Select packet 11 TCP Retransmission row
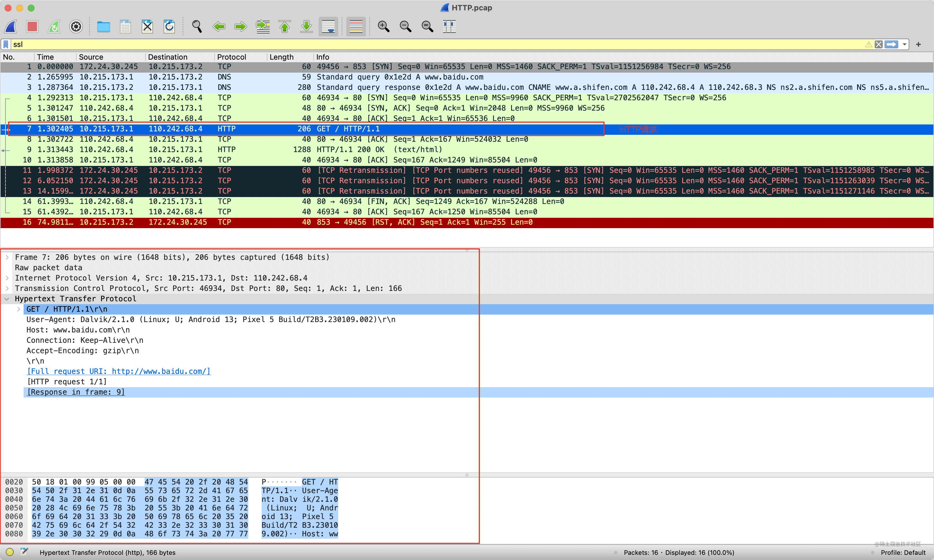 coord(467,171)
